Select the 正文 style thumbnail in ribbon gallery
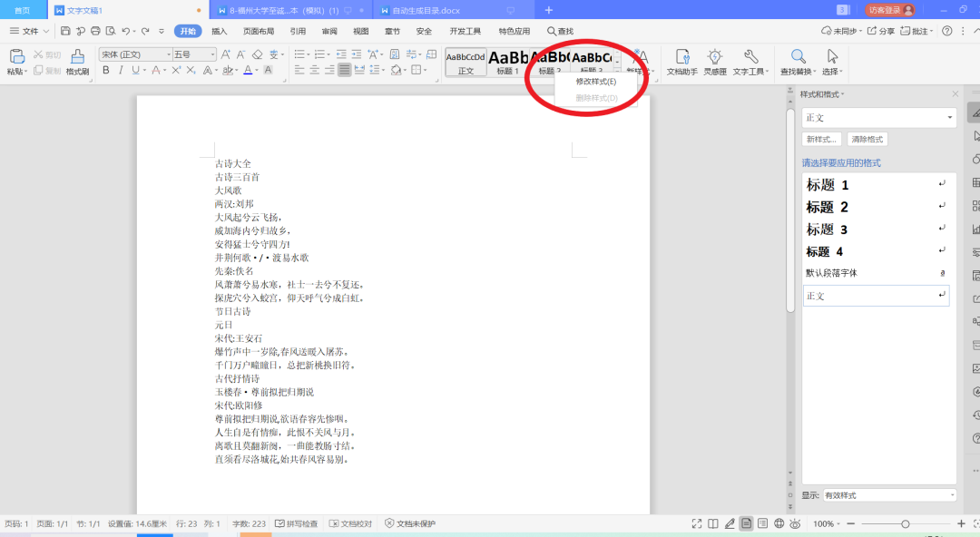Viewport: 980px width, 537px height. coord(465,63)
